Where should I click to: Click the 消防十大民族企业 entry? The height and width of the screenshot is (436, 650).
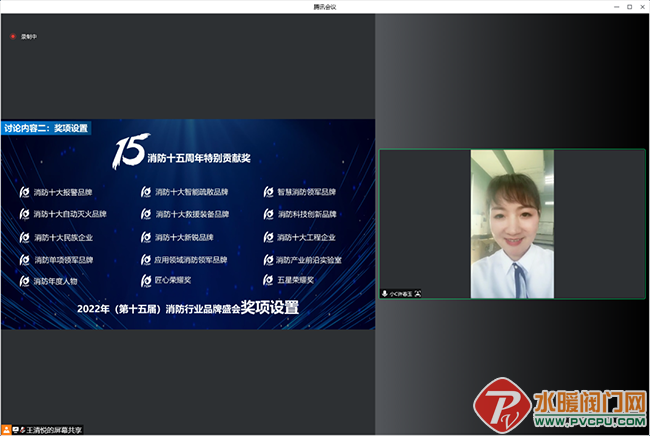pos(63,237)
